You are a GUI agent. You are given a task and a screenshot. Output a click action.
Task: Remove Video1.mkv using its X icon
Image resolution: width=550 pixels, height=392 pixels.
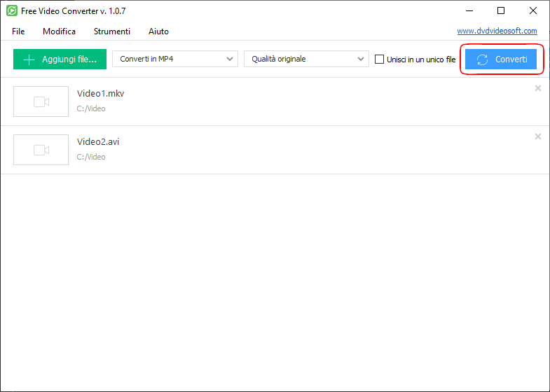537,88
